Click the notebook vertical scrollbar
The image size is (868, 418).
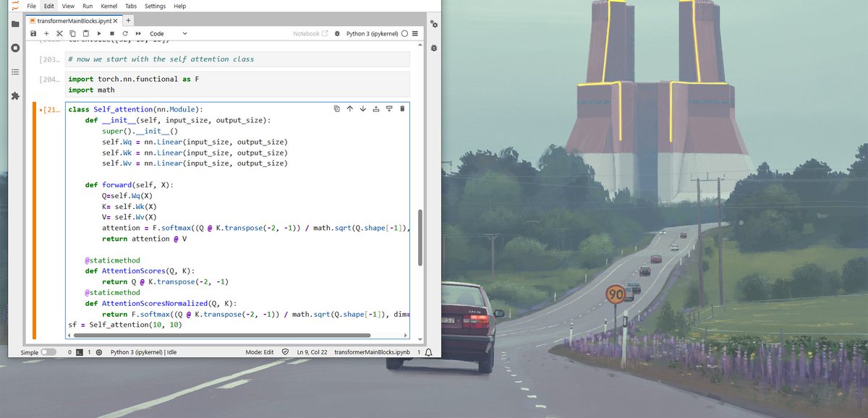pyautogui.click(x=420, y=239)
